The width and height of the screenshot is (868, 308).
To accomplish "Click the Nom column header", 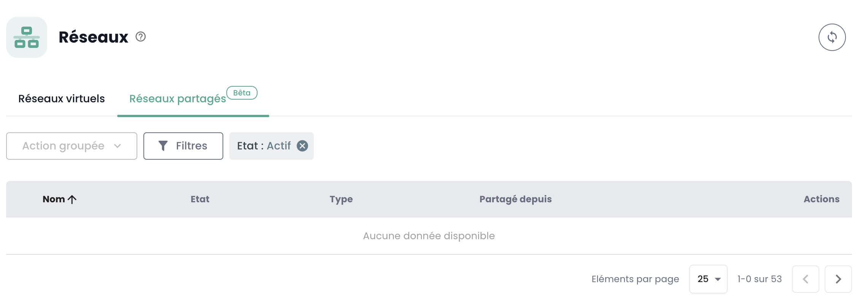I will pos(54,199).
